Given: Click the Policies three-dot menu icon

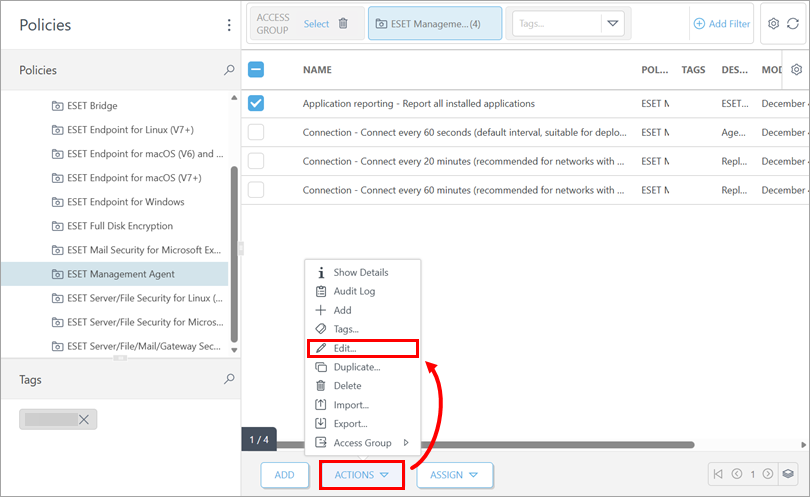Looking at the screenshot, I should (x=229, y=25).
